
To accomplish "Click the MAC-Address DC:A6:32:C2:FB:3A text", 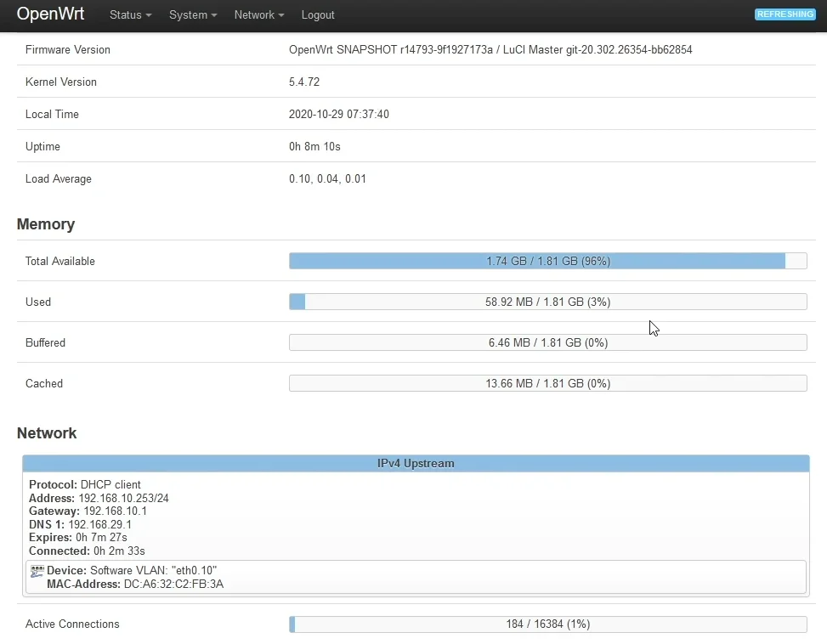I will [135, 584].
